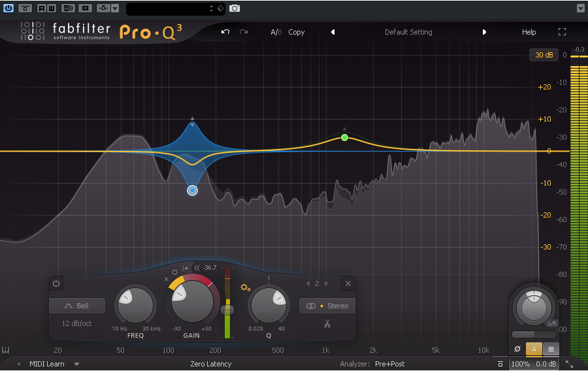Toggle the output level meter button
This screenshot has width=588, height=373.
coord(551,349)
